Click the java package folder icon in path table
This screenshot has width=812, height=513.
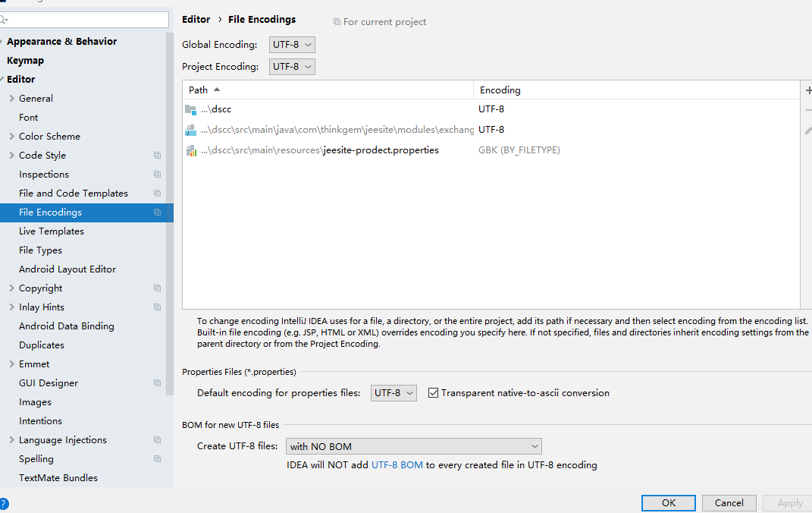point(190,130)
